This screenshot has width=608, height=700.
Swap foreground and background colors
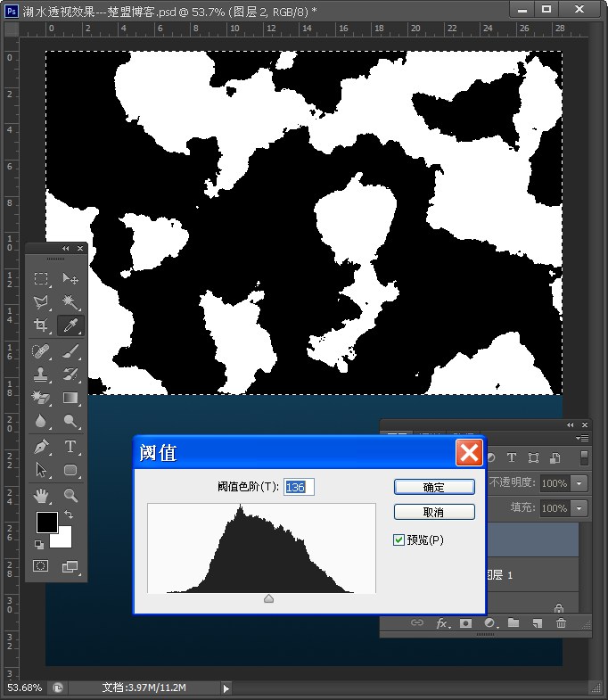click(x=69, y=515)
